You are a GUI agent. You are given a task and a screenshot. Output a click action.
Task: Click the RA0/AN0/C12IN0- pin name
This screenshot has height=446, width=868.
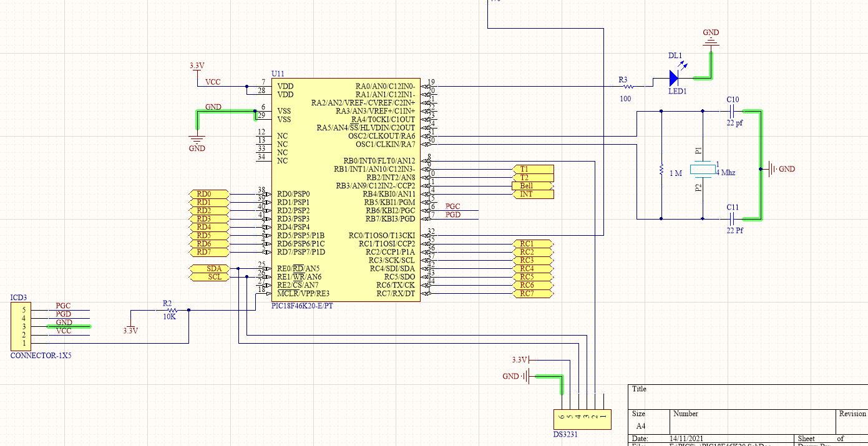pyautogui.click(x=385, y=87)
